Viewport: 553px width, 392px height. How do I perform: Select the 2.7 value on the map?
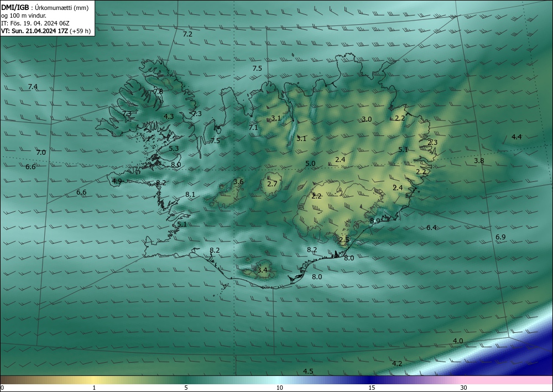click(272, 184)
